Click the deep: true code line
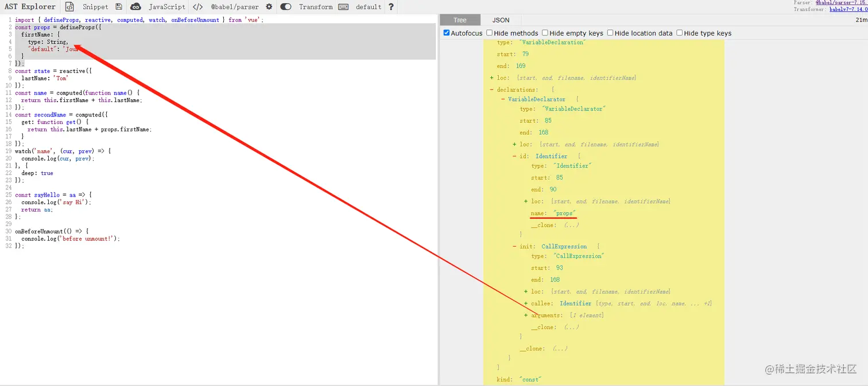Viewport: 868px width, 386px height. tap(37, 173)
